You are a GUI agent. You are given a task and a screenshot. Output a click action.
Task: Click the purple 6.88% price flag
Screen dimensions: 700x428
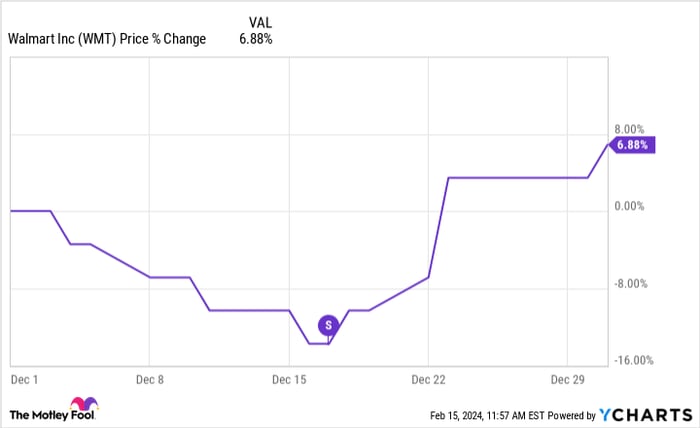coord(631,144)
